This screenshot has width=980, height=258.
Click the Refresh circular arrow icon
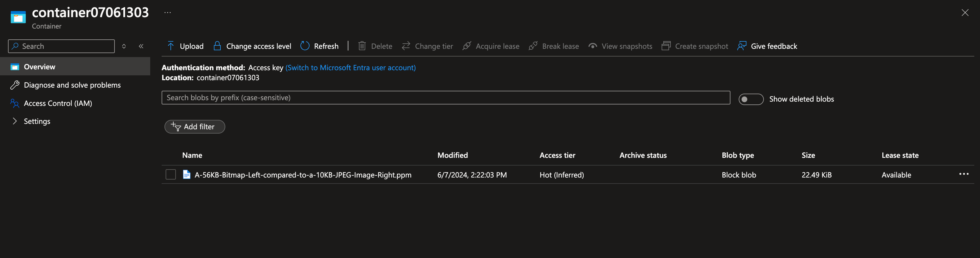point(305,46)
